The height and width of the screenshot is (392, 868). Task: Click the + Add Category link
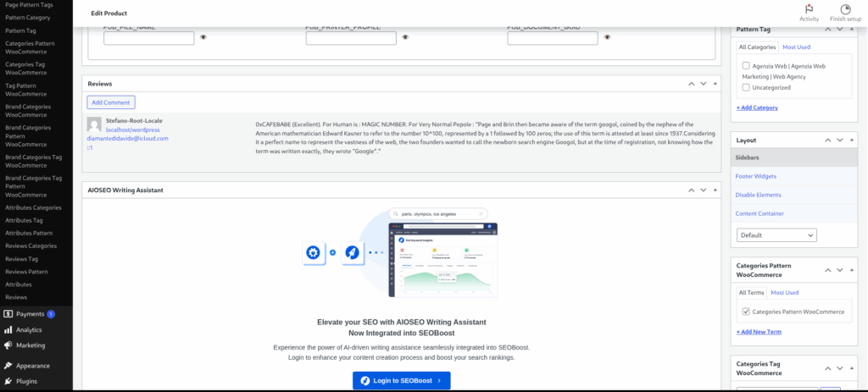pos(757,108)
